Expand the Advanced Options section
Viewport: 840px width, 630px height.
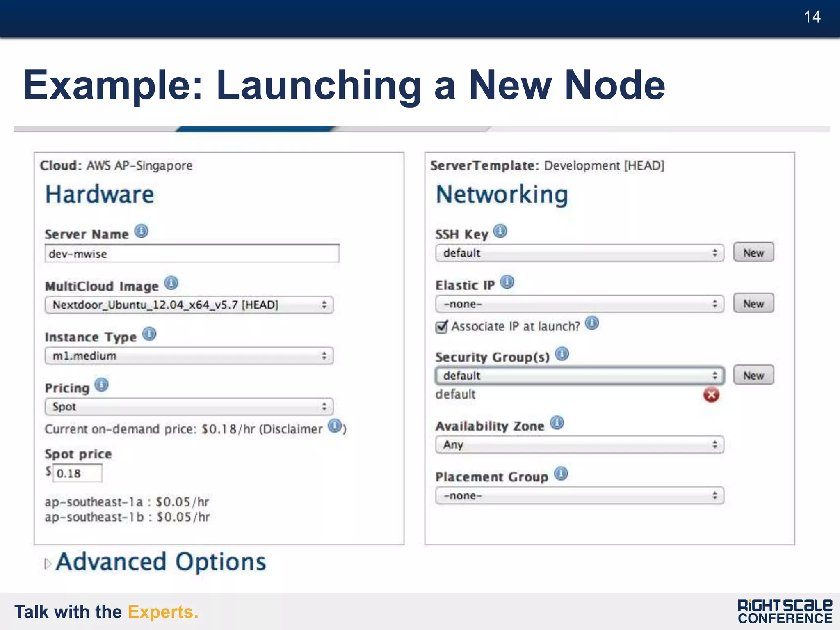pos(48,564)
